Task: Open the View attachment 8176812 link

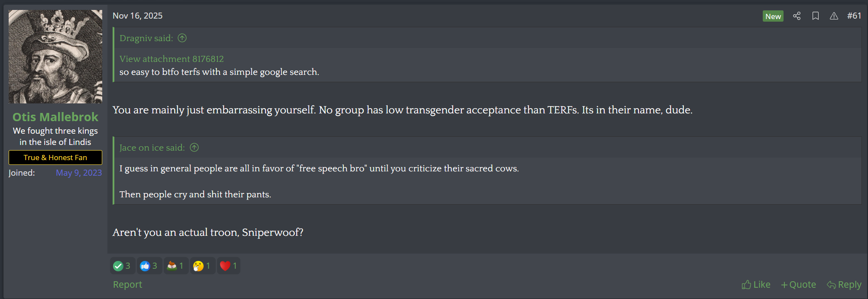Action: (x=172, y=59)
